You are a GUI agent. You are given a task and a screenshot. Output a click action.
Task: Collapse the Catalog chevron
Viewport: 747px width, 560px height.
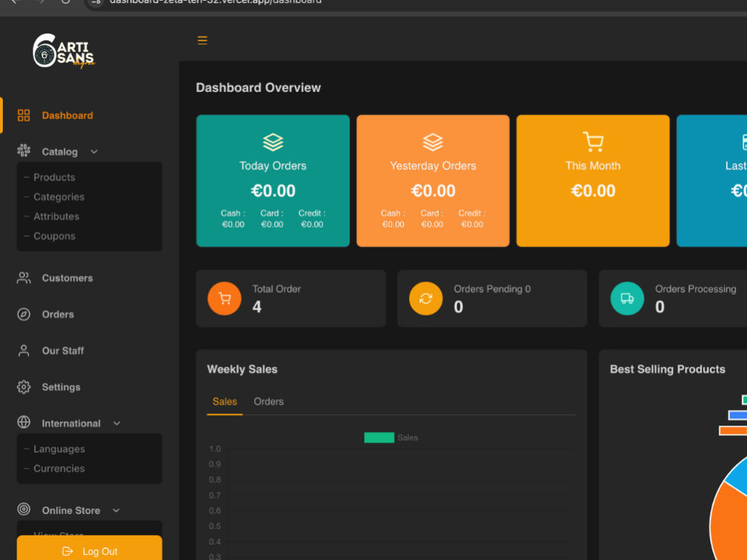(94, 152)
